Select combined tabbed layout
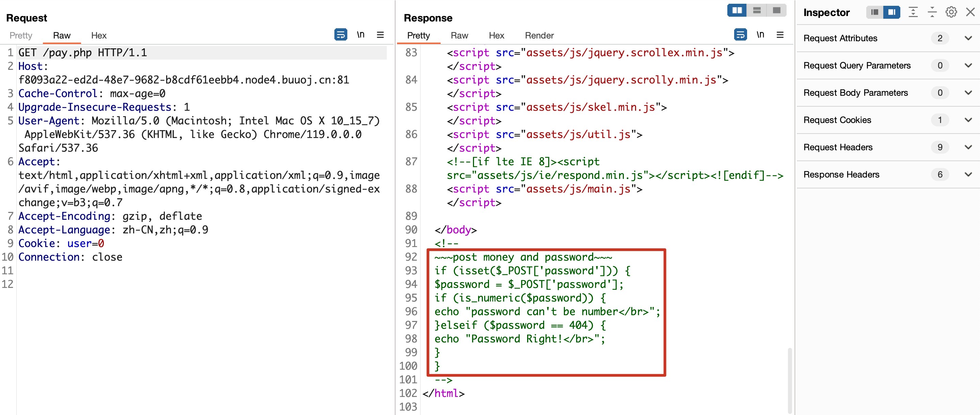The width and height of the screenshot is (980, 415). pyautogui.click(x=776, y=10)
